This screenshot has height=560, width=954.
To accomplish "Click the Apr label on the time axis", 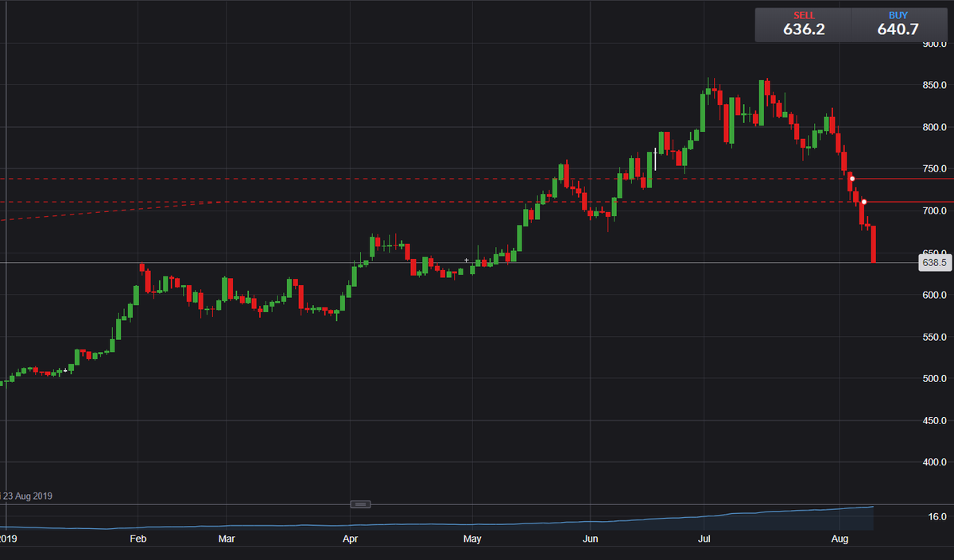I will coord(350,539).
